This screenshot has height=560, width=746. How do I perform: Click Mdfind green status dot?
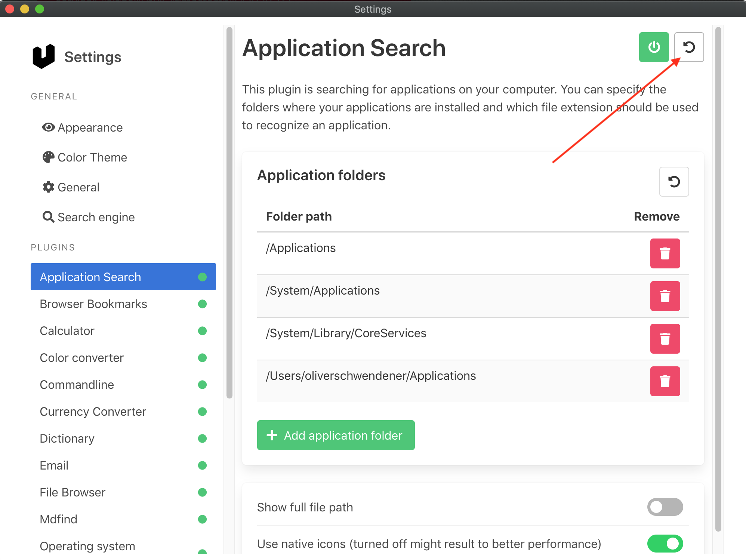tap(202, 519)
